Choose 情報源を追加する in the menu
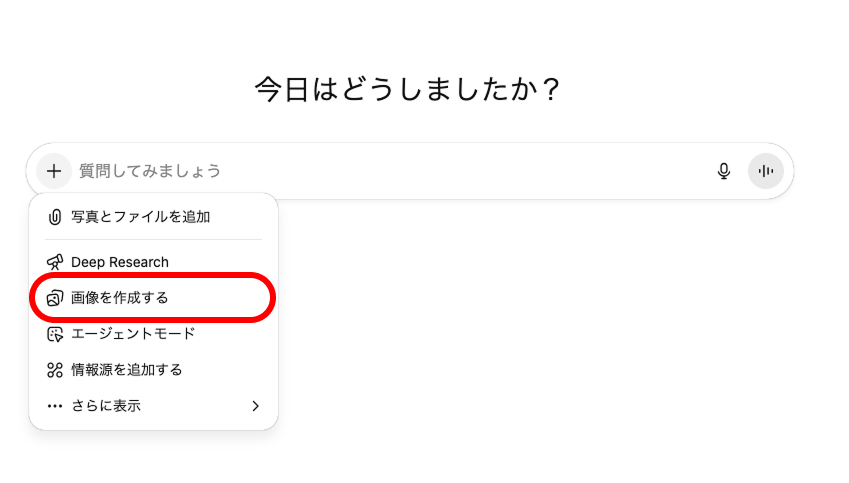Image resolution: width=849 pixels, height=483 pixels. (127, 370)
